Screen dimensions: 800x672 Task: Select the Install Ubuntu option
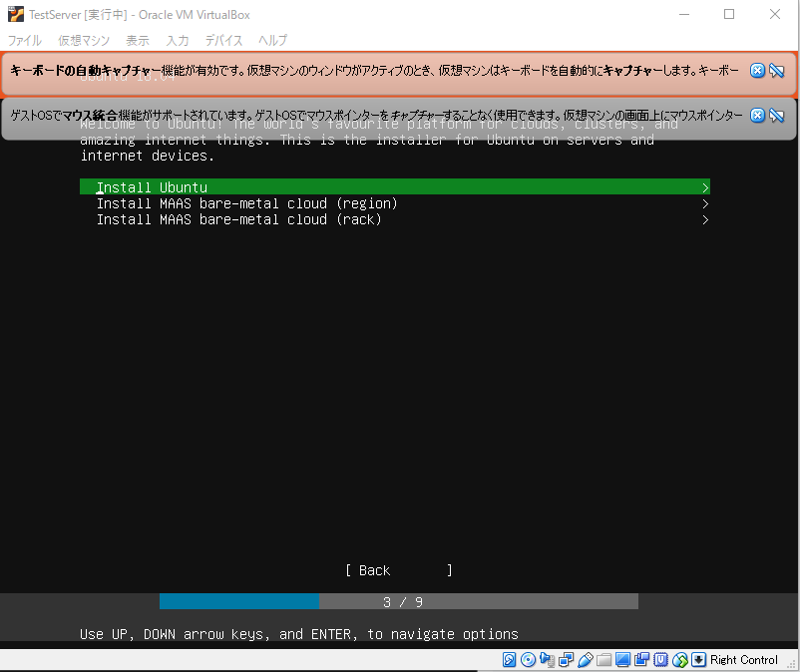(394, 187)
